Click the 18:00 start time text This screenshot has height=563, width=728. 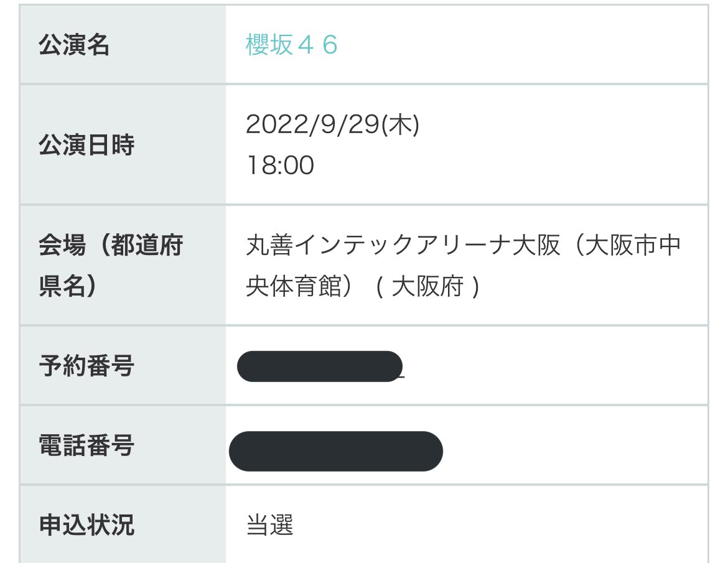(x=281, y=165)
